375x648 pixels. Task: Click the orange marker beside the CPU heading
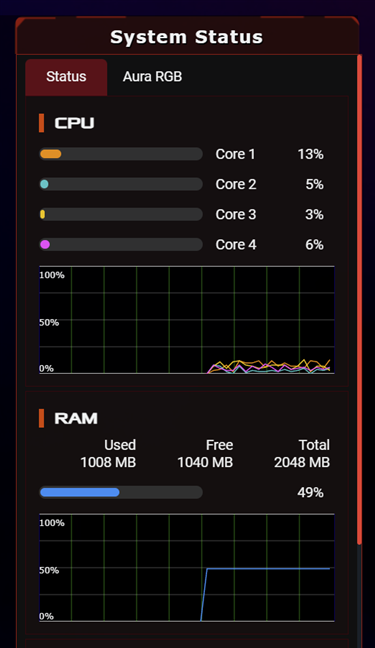click(41, 123)
